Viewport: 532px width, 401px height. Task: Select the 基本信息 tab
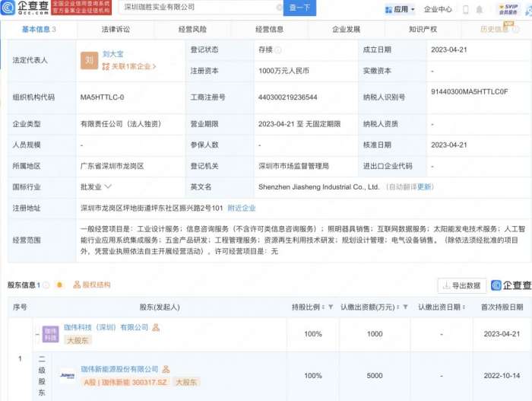pos(39,30)
